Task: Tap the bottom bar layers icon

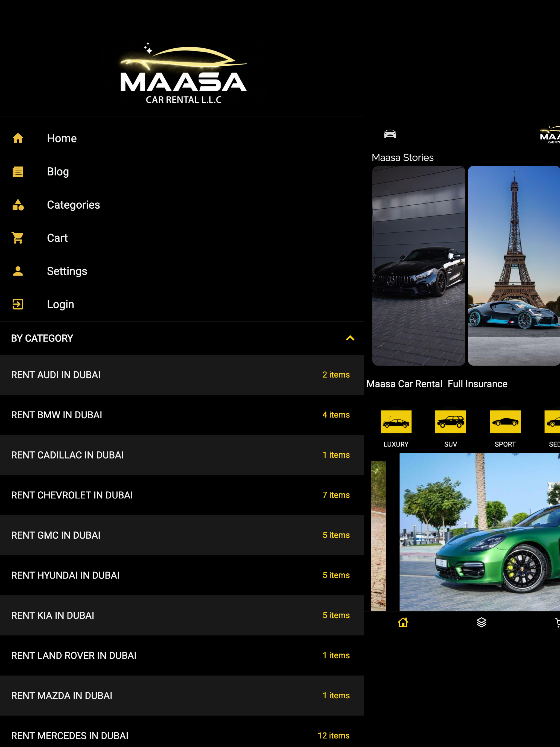Action: tap(481, 622)
